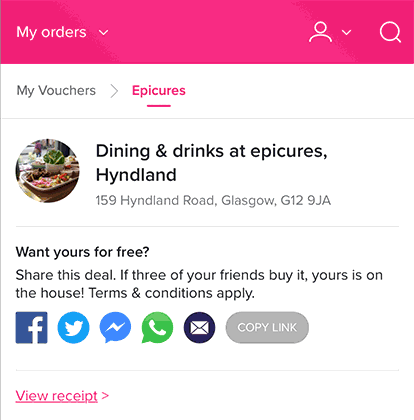
Task: Click the arrow after View receipt
Action: [105, 396]
